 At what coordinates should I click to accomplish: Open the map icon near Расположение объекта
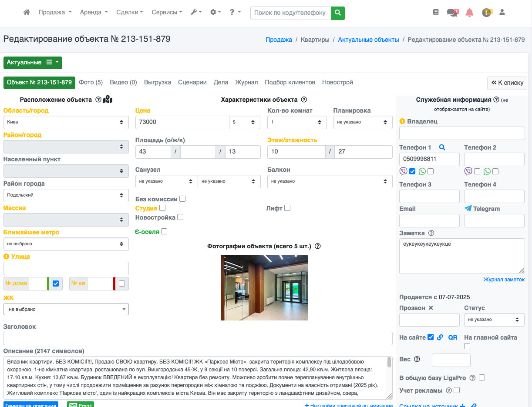tap(108, 100)
